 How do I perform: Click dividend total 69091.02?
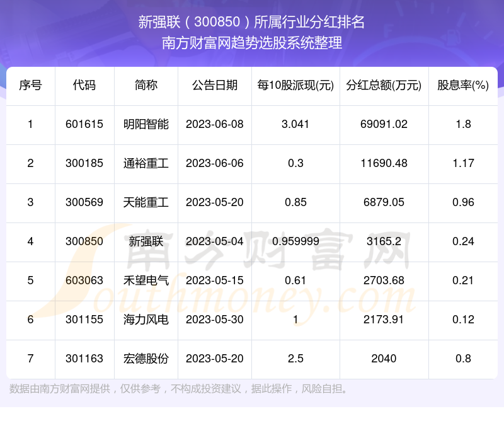(384, 124)
